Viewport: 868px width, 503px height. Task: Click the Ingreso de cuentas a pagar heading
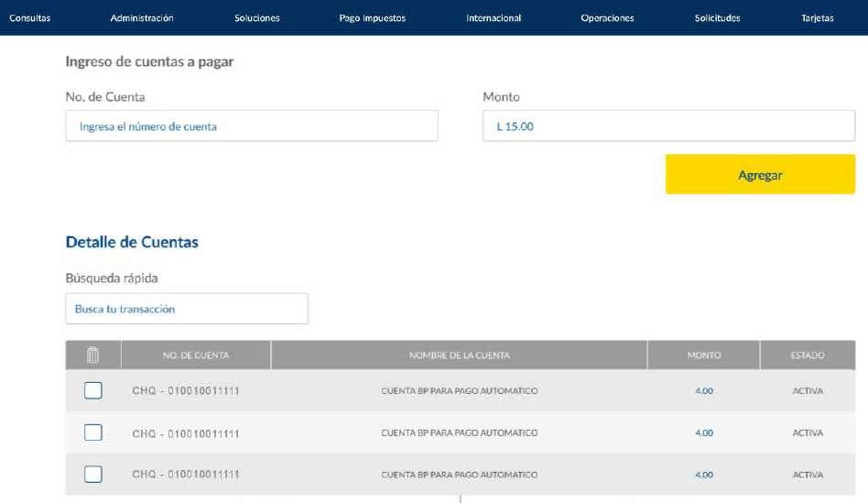tap(149, 61)
